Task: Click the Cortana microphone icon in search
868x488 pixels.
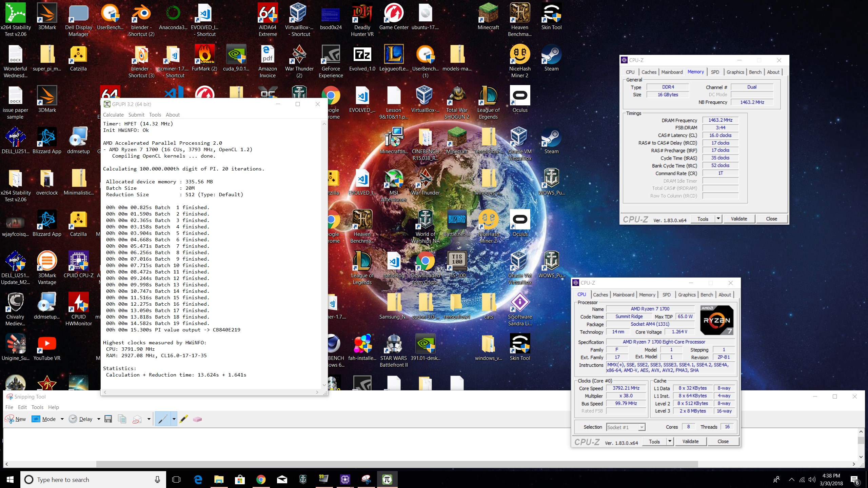Action: pyautogui.click(x=157, y=480)
